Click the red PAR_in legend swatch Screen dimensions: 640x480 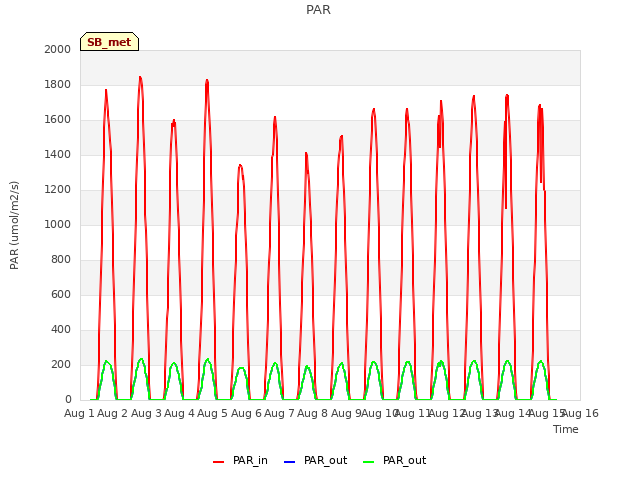[219, 462]
